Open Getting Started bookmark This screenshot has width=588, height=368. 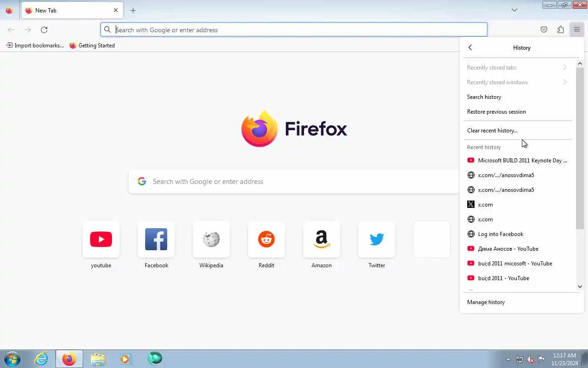click(x=92, y=46)
